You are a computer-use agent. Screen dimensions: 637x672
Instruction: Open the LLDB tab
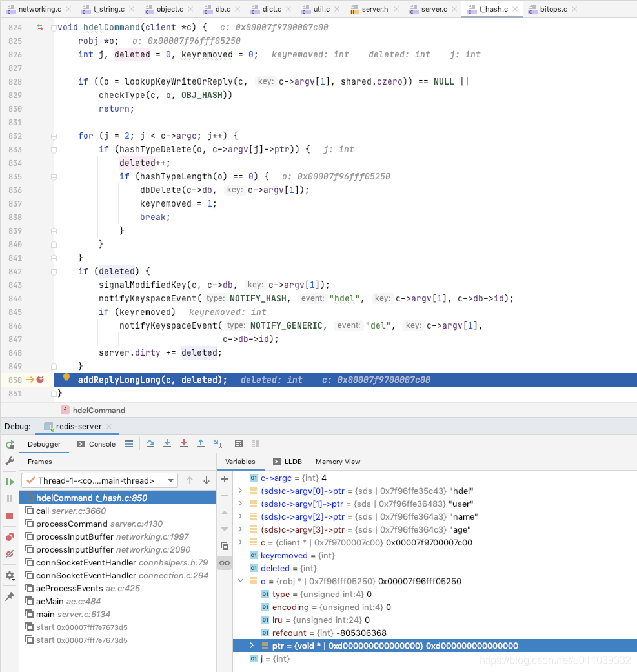[287, 462]
